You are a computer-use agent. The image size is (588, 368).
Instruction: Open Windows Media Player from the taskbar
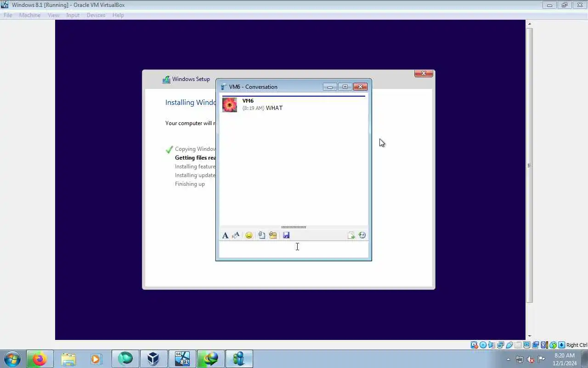(96, 359)
